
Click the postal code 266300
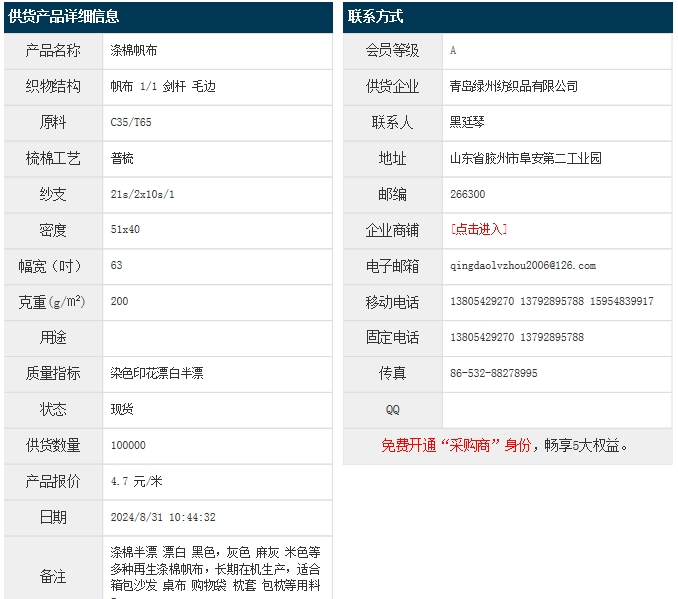coord(468,194)
